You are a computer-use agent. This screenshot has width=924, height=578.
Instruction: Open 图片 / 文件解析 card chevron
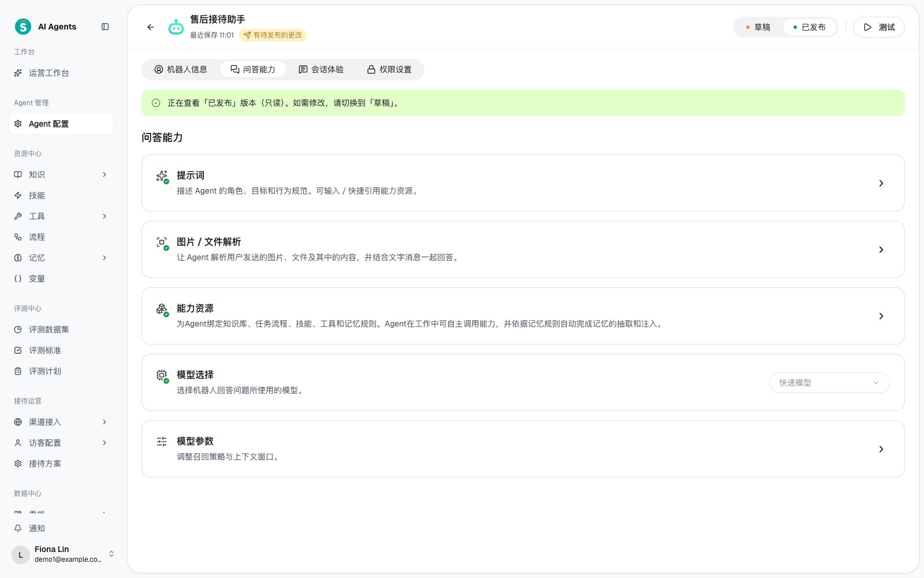pyautogui.click(x=881, y=250)
